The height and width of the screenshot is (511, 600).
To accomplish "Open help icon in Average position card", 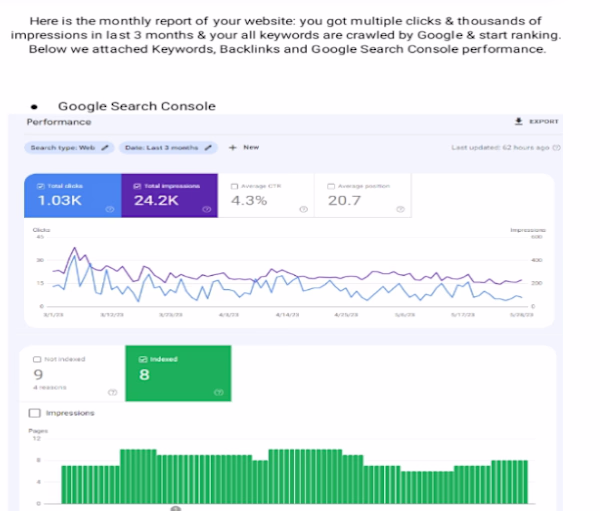I will point(400,209).
